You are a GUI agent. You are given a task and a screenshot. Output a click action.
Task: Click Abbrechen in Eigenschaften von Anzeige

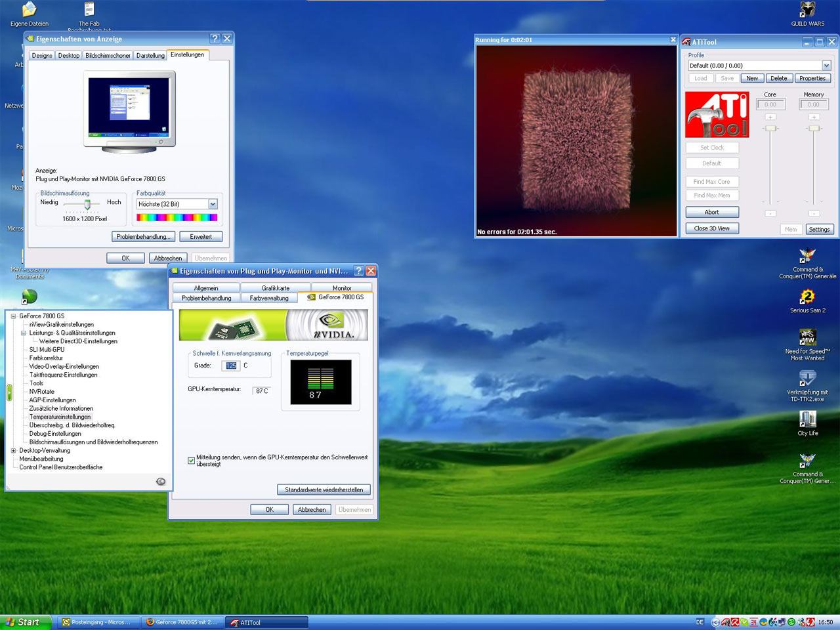tap(168, 258)
